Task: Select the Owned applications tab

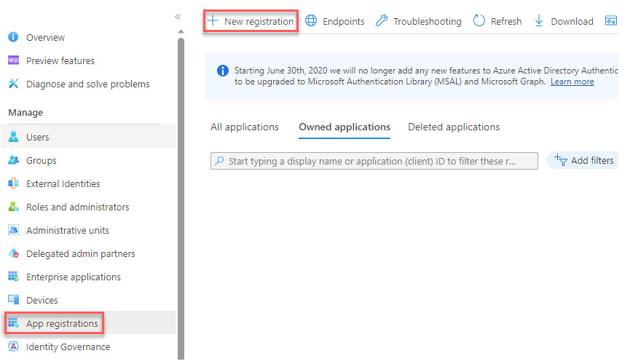Action: pyautogui.click(x=344, y=127)
